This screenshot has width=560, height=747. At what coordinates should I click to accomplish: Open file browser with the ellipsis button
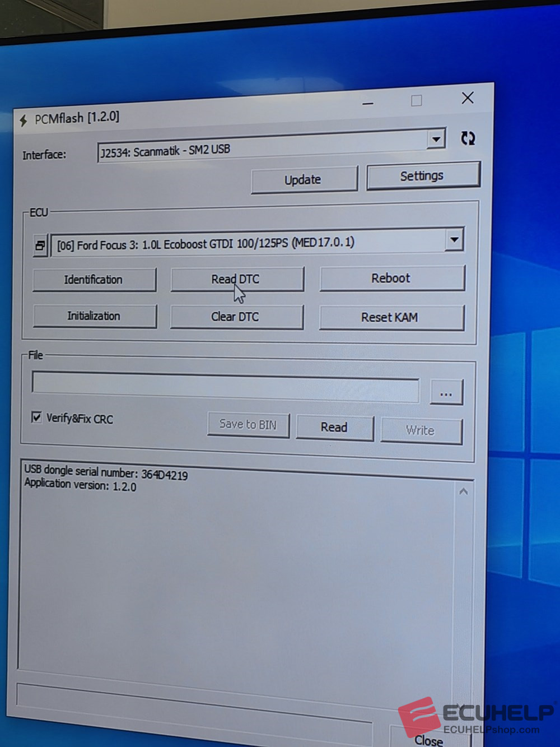click(446, 392)
